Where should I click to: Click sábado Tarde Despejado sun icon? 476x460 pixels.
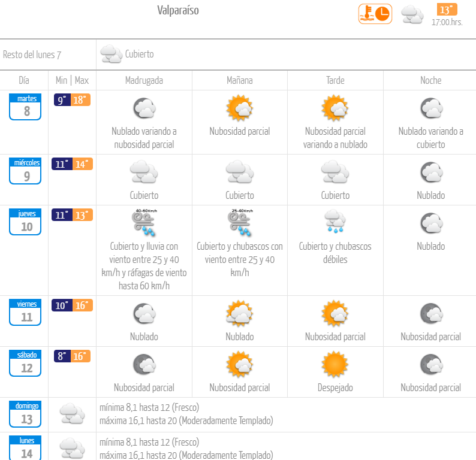tap(335, 364)
